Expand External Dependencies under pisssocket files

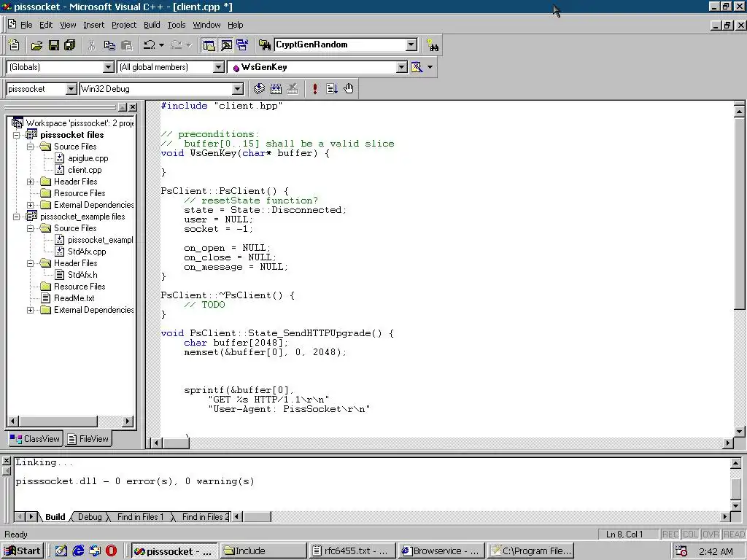click(x=31, y=205)
